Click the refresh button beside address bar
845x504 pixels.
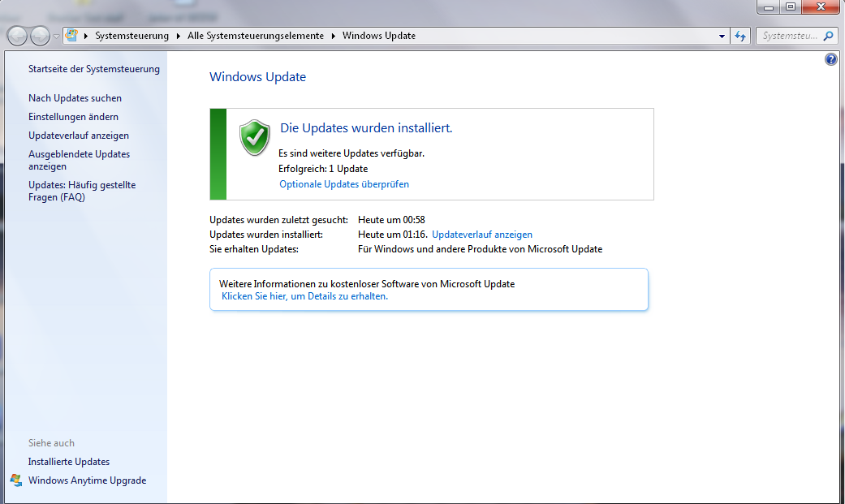[x=740, y=36]
